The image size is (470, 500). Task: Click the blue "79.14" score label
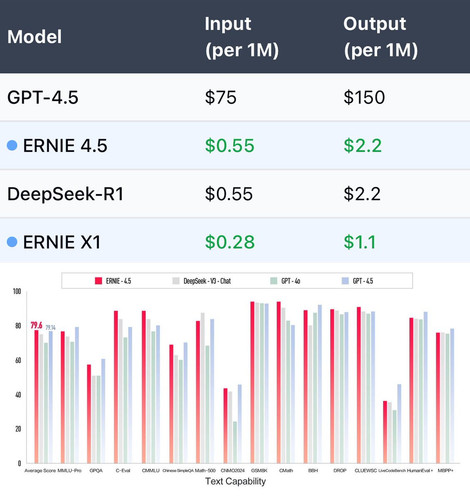tap(50, 327)
